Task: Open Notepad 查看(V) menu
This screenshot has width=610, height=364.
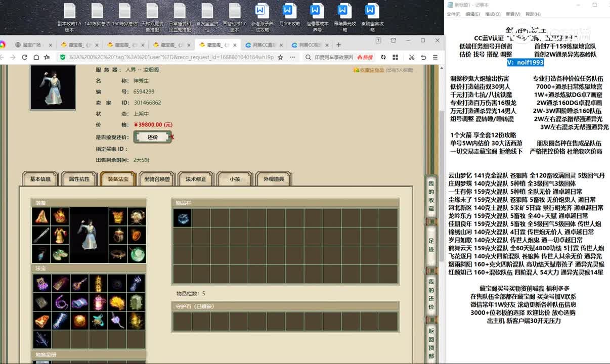Action: point(513,14)
